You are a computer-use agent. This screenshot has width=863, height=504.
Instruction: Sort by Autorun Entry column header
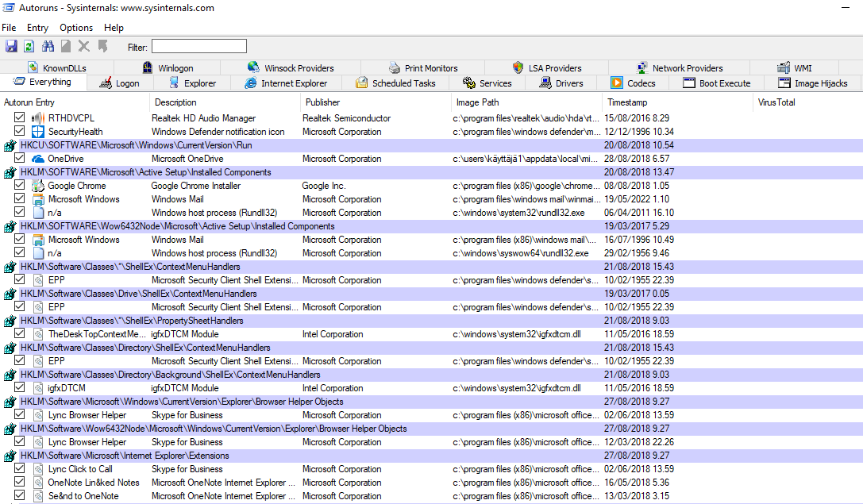[x=75, y=102]
